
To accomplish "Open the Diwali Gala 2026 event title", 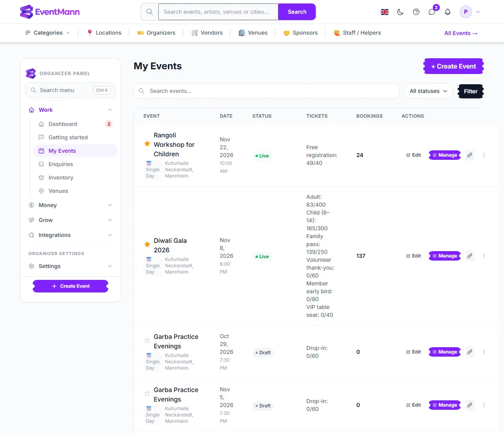I will coord(170,245).
